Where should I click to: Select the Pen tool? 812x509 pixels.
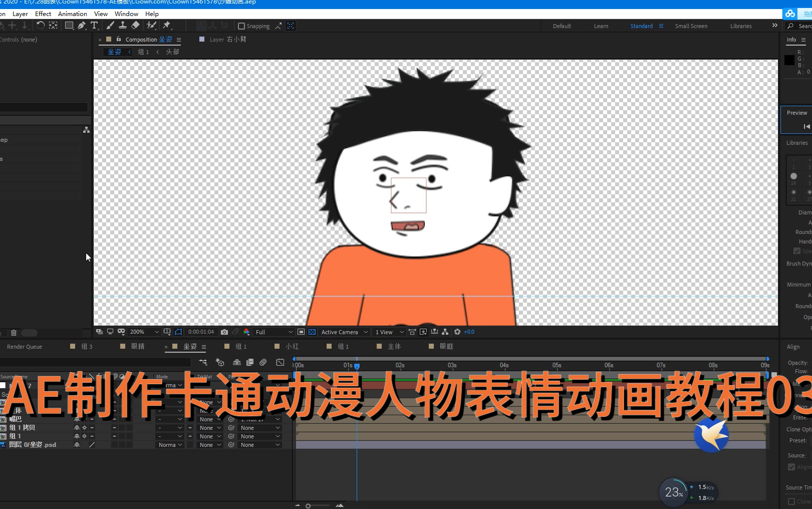[x=82, y=26]
